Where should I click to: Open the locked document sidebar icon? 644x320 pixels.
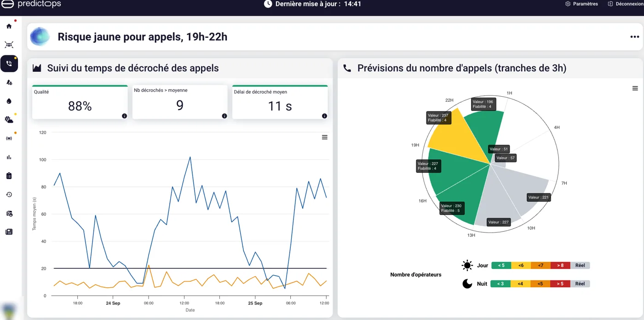[9, 213]
